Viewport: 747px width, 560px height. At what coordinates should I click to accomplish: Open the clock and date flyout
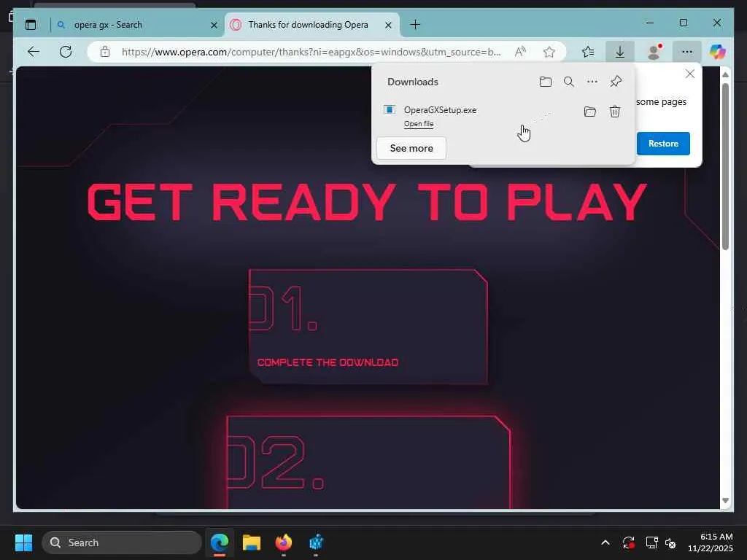[711, 542]
